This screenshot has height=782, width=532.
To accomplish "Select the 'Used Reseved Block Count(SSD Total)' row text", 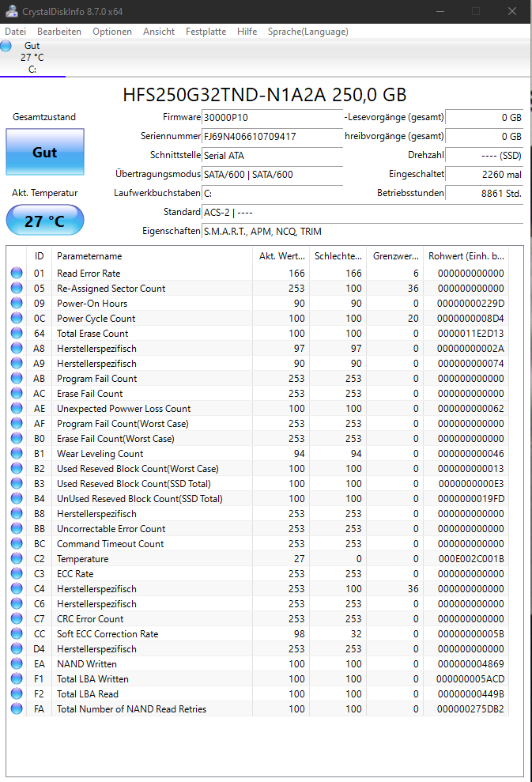I will [134, 484].
